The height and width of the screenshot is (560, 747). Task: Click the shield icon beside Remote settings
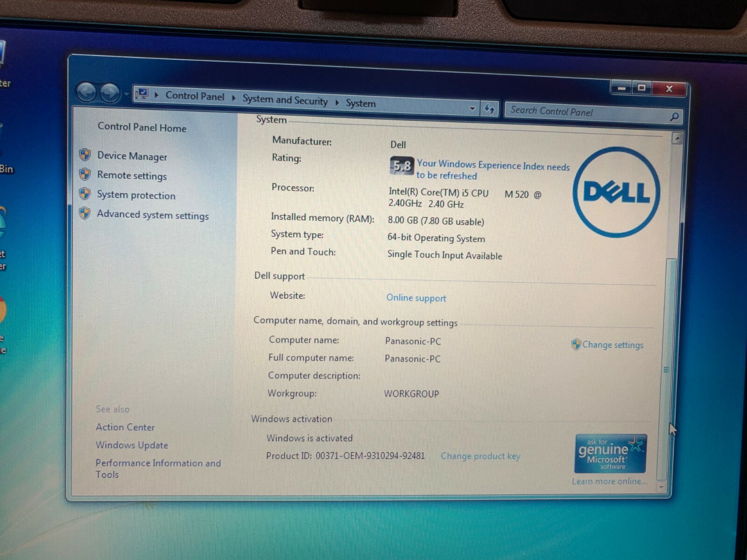pos(85,174)
